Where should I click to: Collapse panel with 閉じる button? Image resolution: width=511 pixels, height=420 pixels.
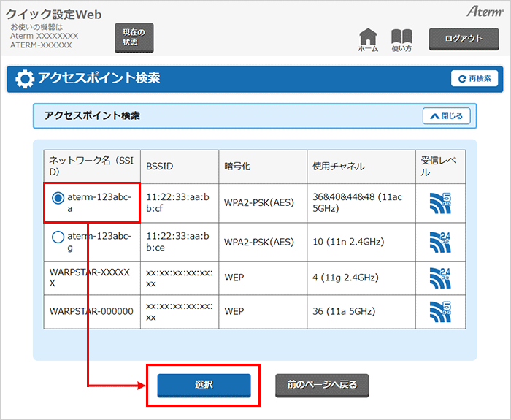pyautogui.click(x=447, y=116)
